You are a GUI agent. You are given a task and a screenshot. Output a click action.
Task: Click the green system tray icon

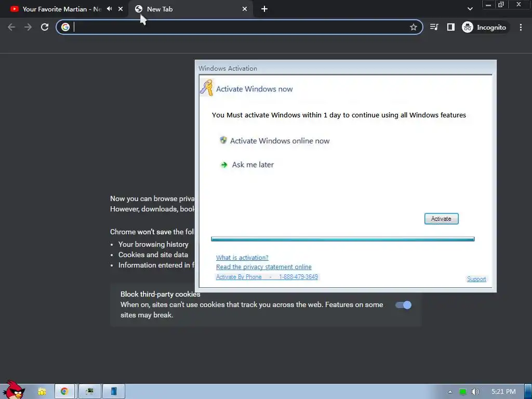click(x=462, y=392)
